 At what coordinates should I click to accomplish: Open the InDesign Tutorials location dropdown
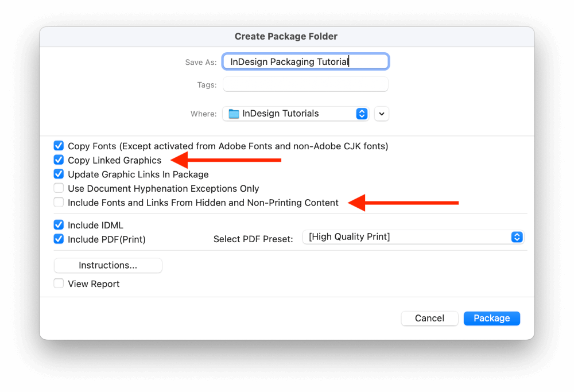click(296, 114)
